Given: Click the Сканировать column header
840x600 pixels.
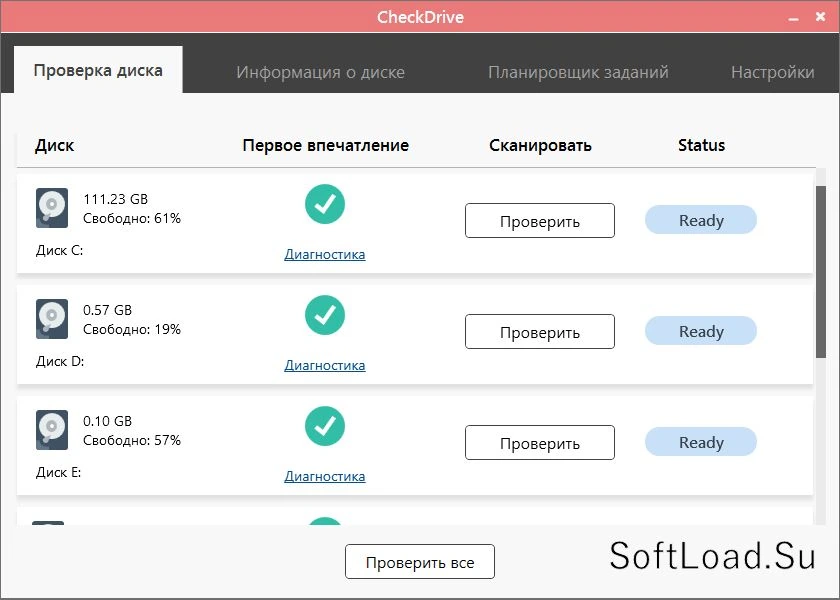Looking at the screenshot, I should [540, 145].
